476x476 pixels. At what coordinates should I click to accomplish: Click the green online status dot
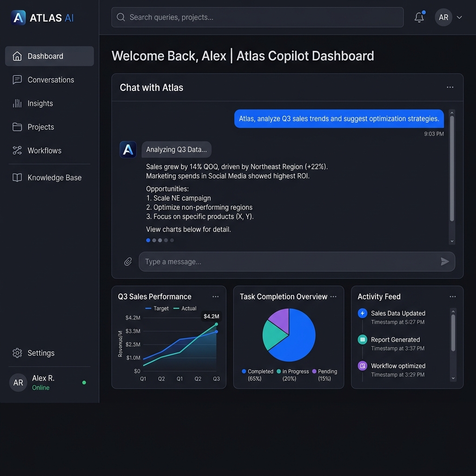point(84,383)
